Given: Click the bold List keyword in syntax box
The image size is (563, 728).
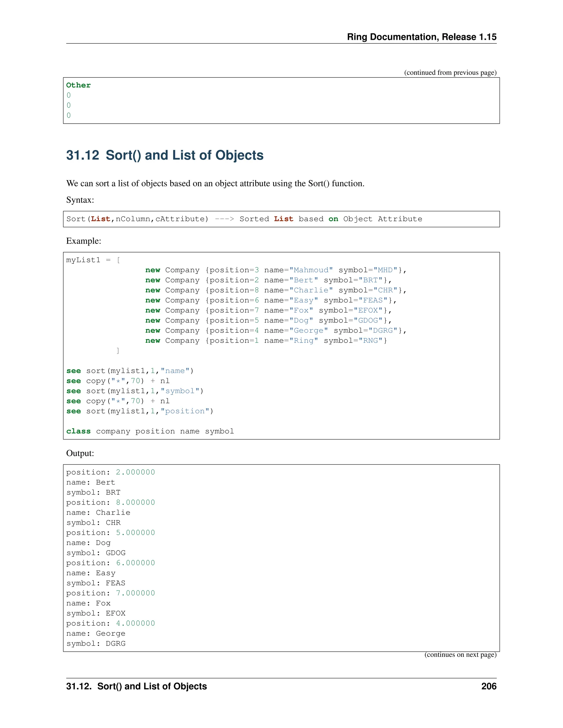Looking at the screenshot, I should (x=100, y=219).
